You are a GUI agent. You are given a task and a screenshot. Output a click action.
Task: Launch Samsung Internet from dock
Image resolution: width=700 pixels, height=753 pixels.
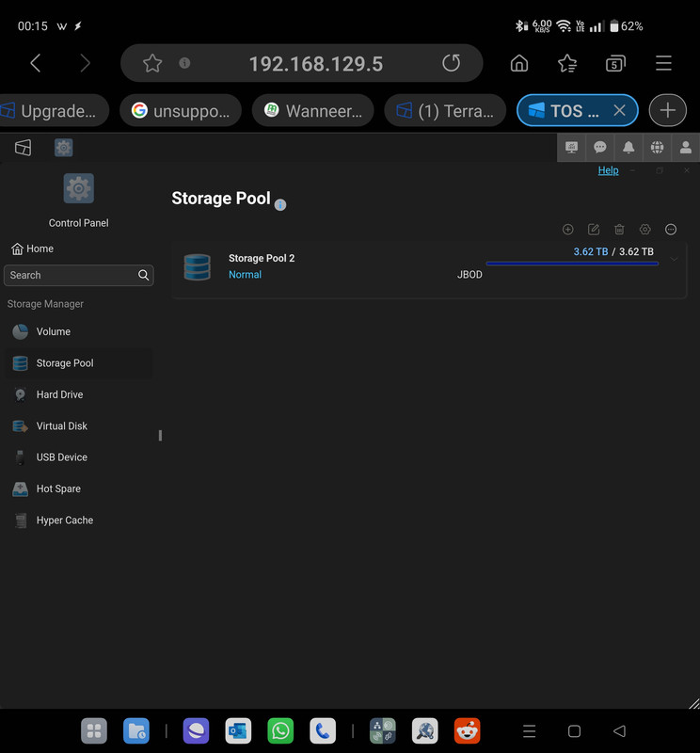[196, 731]
